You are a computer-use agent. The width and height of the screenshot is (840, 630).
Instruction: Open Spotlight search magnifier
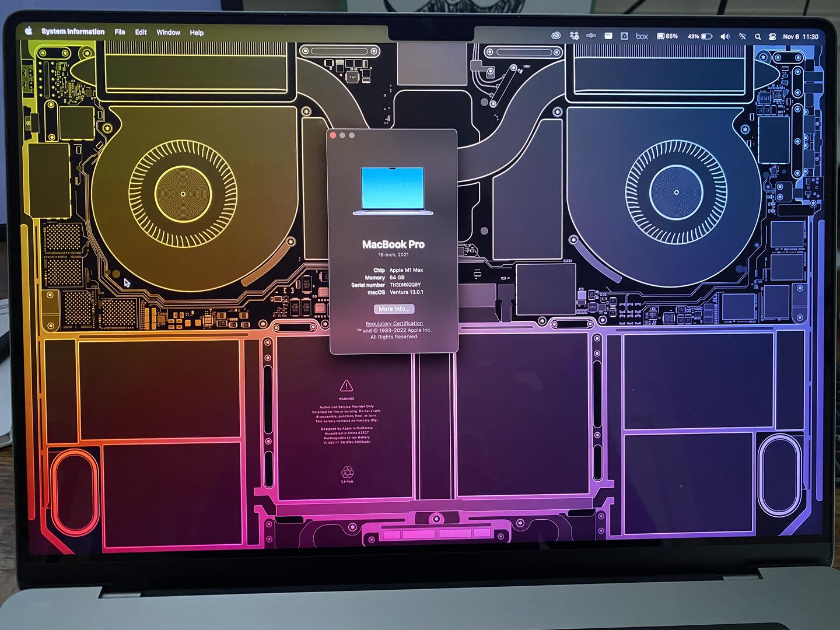(758, 37)
